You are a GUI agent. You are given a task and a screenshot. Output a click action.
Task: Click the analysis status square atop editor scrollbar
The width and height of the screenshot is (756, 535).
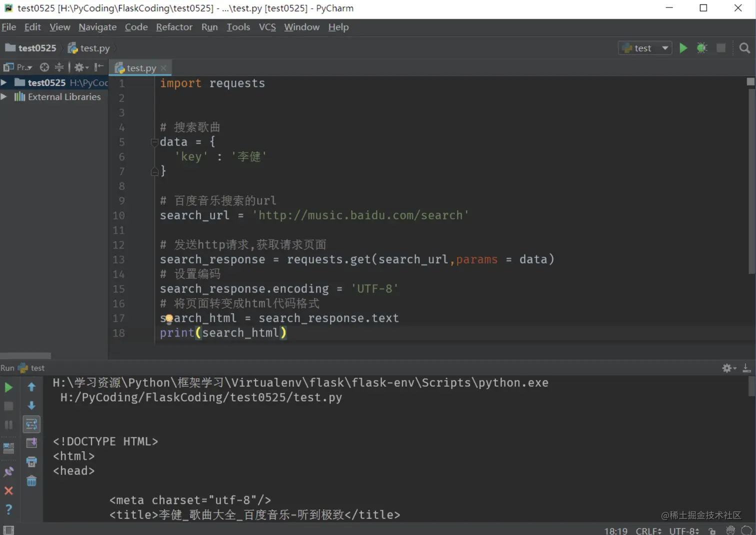[750, 81]
